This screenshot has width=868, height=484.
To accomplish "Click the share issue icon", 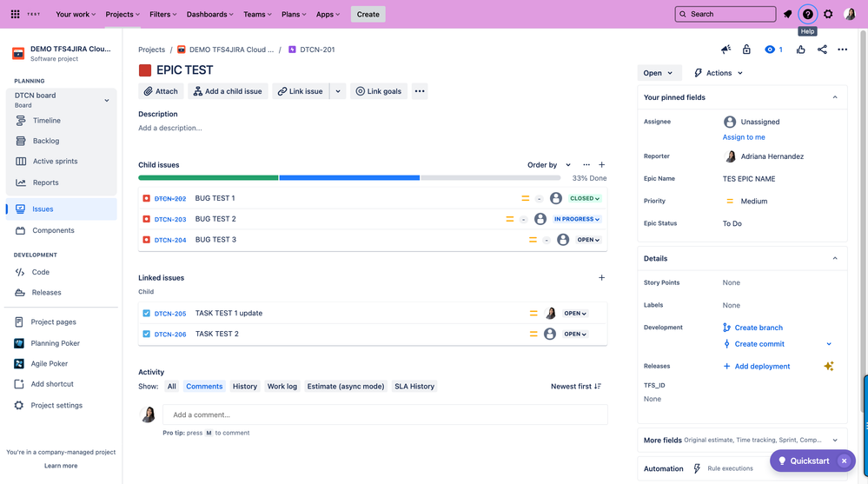I will tap(822, 50).
